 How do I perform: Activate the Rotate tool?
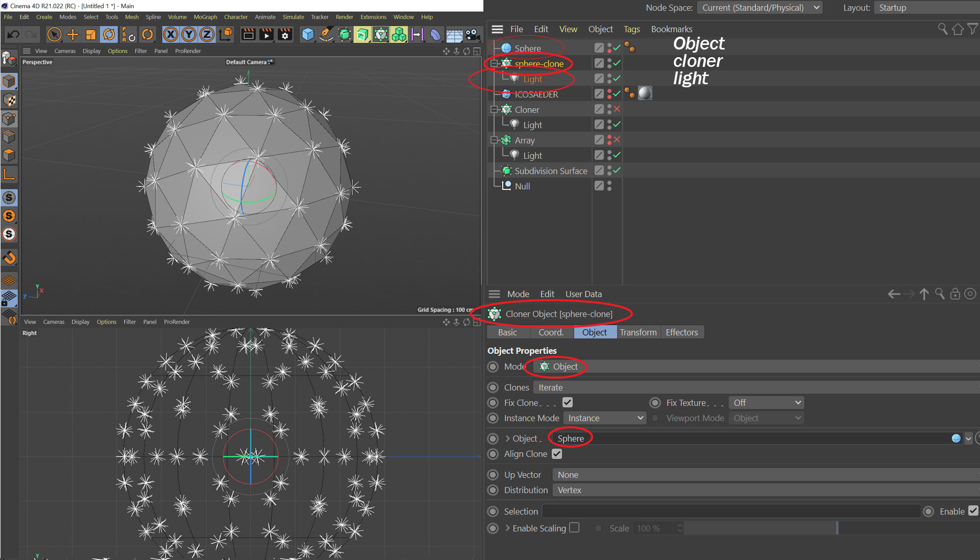click(109, 34)
